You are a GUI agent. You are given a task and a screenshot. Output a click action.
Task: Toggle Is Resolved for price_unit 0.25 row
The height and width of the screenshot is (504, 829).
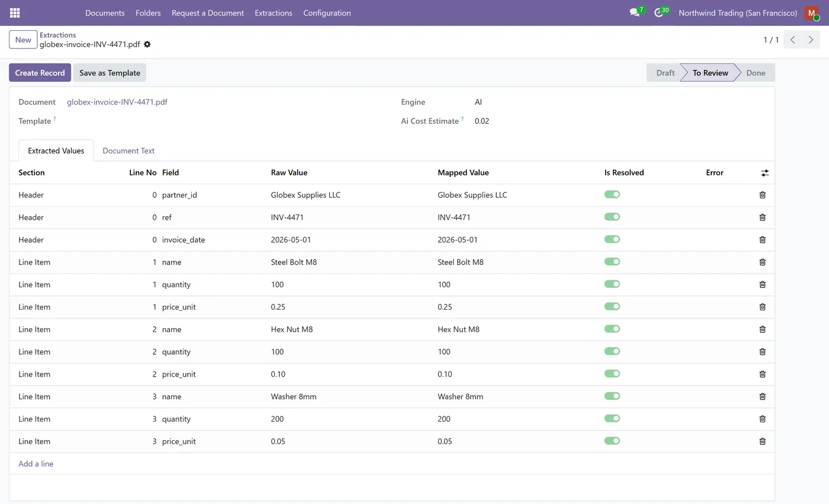point(612,306)
